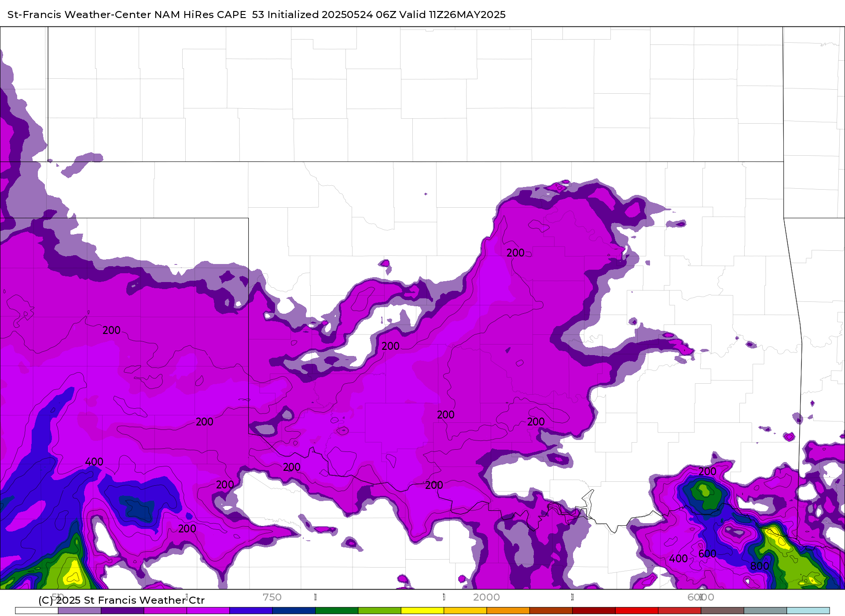Image resolution: width=845 pixels, height=616 pixels.
Task: Click the '2000' legend scale label
Action: (x=486, y=597)
